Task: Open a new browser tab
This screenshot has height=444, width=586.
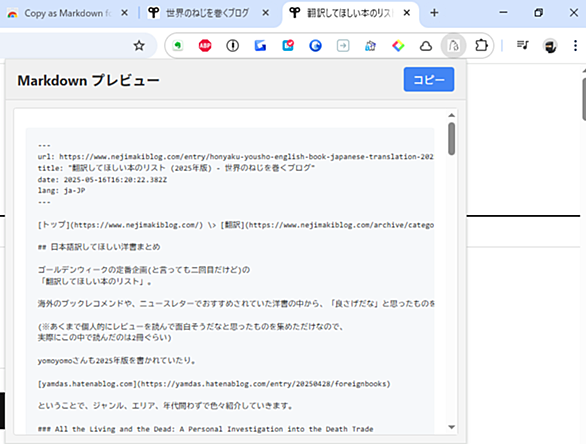Action: click(434, 13)
